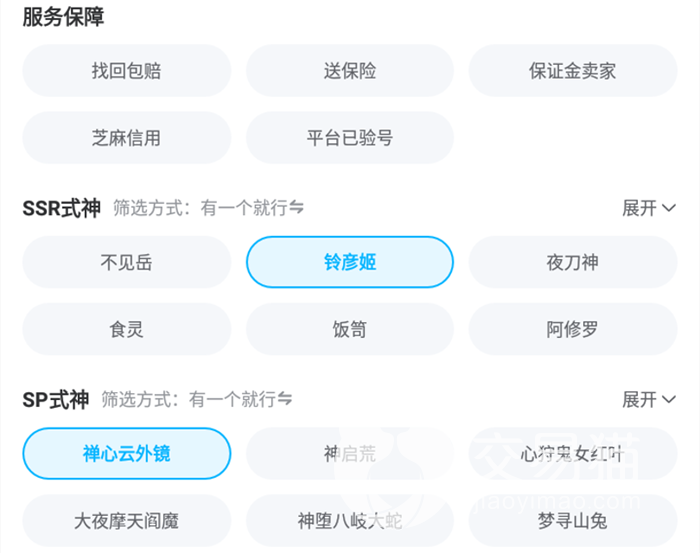Deselect the highlighted 铃彦姬 chip
The image size is (700, 553).
350,263
